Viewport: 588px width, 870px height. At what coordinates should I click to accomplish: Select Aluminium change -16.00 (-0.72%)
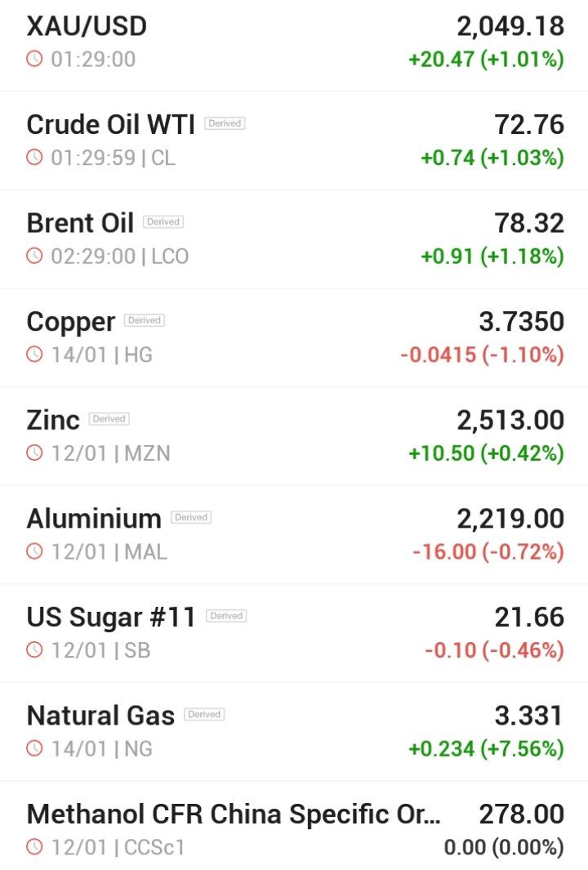pos(488,551)
